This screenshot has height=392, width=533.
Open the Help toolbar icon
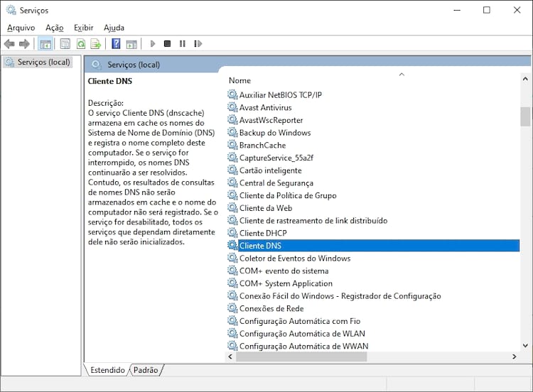coord(116,44)
